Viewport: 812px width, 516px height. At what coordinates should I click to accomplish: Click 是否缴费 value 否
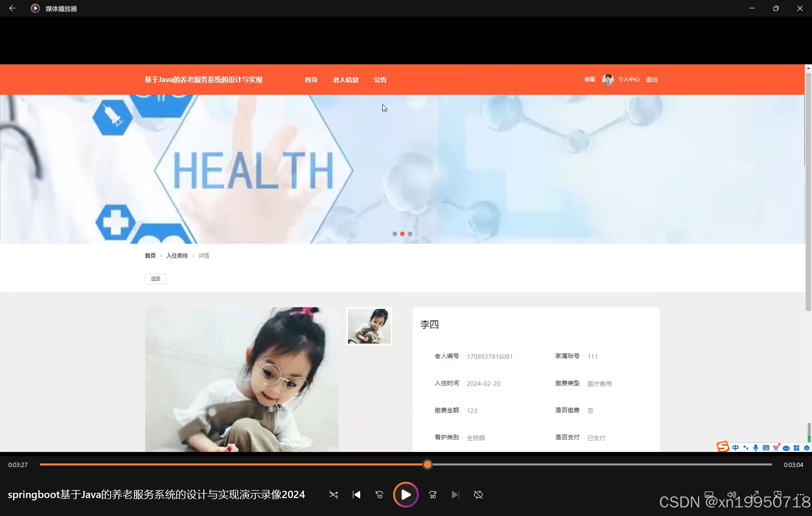591,411
